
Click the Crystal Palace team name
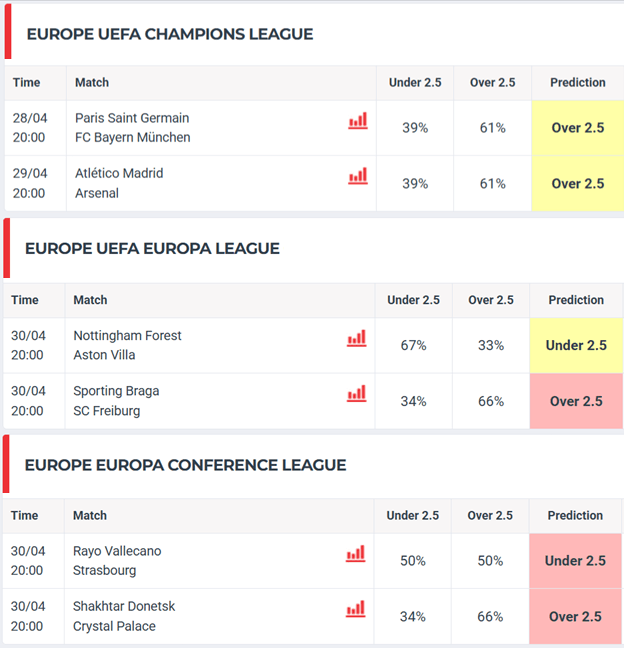coord(114,626)
